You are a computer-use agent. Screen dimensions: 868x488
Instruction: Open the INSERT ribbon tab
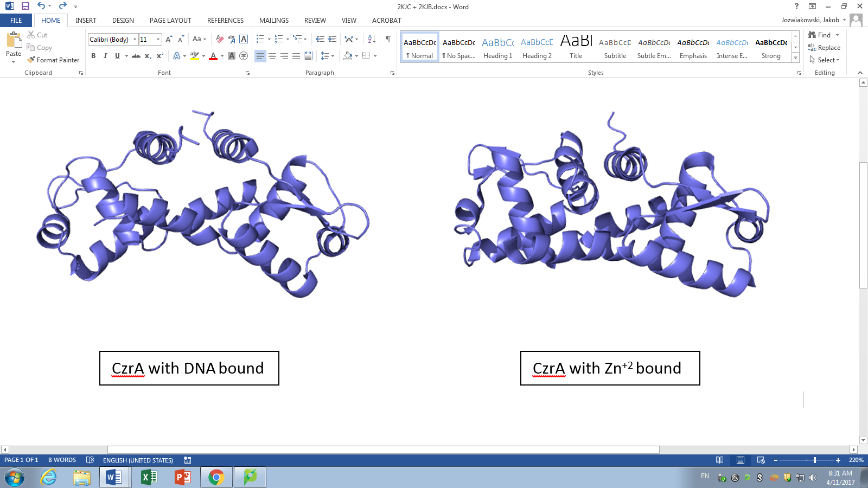click(86, 20)
